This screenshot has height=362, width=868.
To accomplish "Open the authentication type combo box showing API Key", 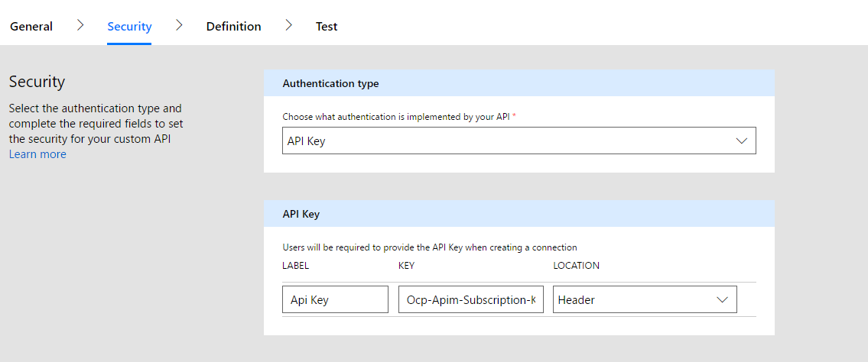I will point(505,141).
